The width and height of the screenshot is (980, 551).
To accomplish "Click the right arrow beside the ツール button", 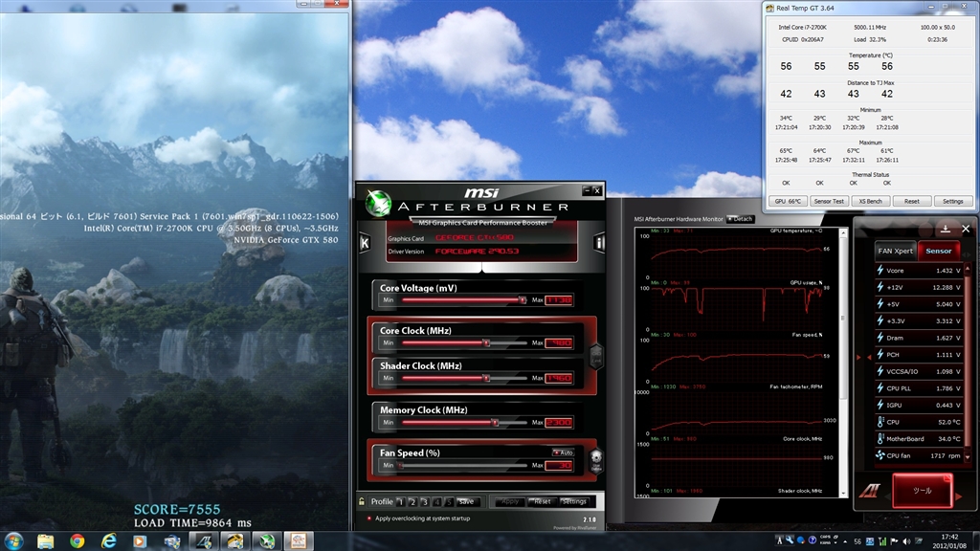I will (x=959, y=496).
